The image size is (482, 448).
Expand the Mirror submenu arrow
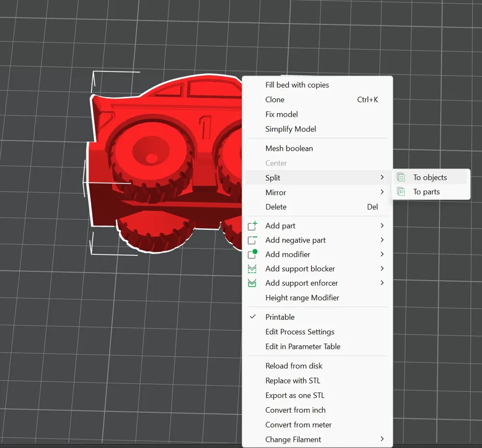point(382,192)
